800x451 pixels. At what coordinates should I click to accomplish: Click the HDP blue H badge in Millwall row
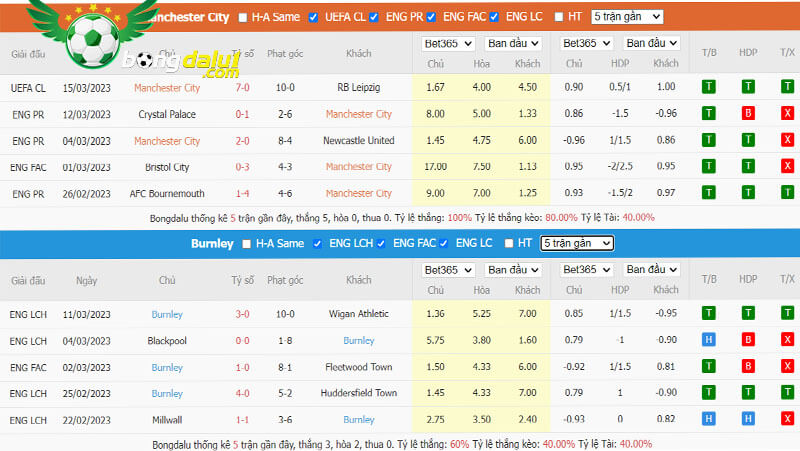click(x=748, y=419)
